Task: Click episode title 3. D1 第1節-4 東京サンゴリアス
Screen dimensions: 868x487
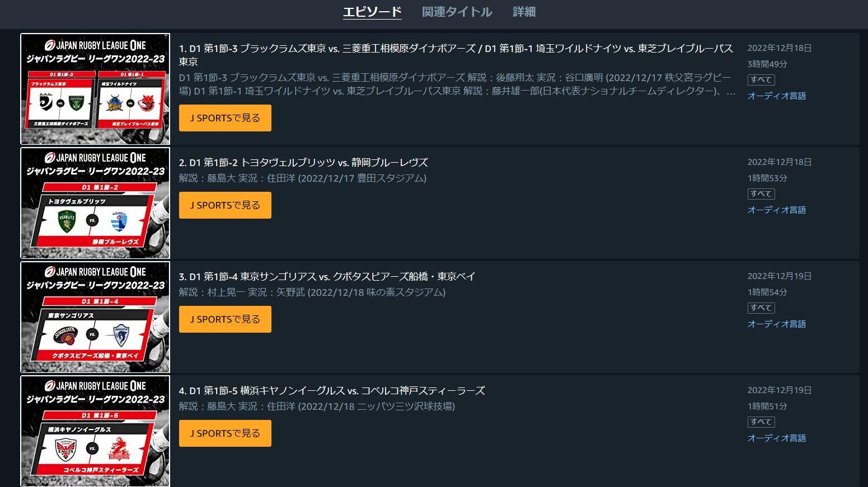Action: click(327, 276)
